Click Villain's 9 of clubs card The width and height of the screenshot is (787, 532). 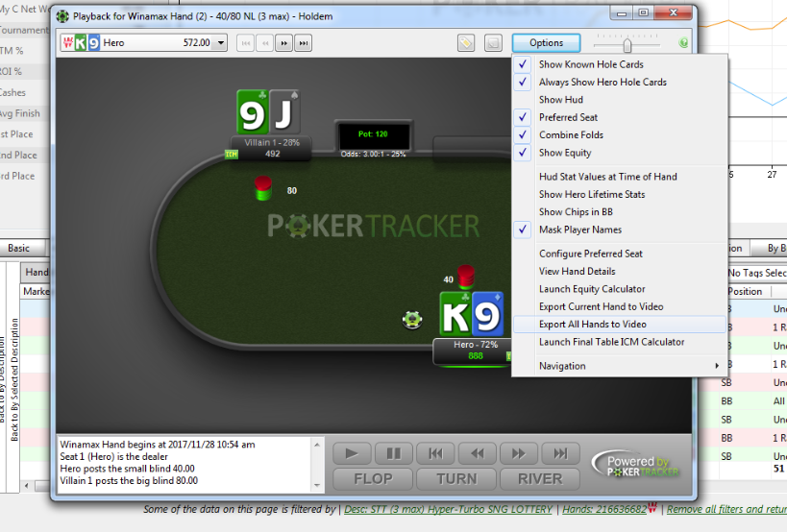coord(253,111)
